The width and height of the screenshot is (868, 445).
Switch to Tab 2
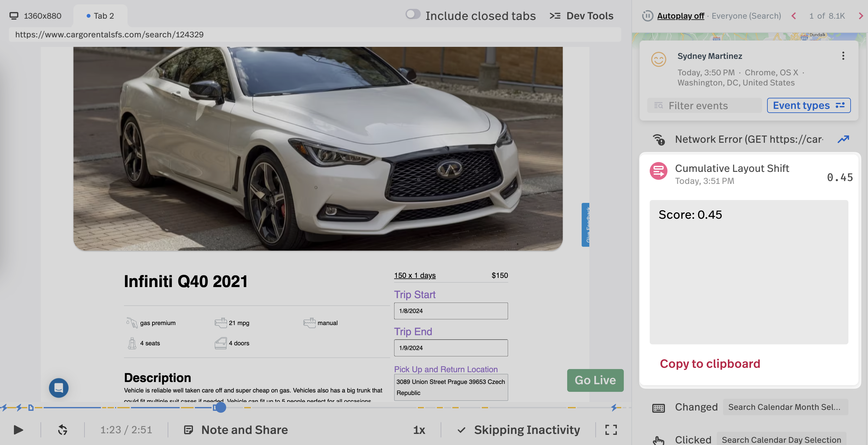click(100, 16)
